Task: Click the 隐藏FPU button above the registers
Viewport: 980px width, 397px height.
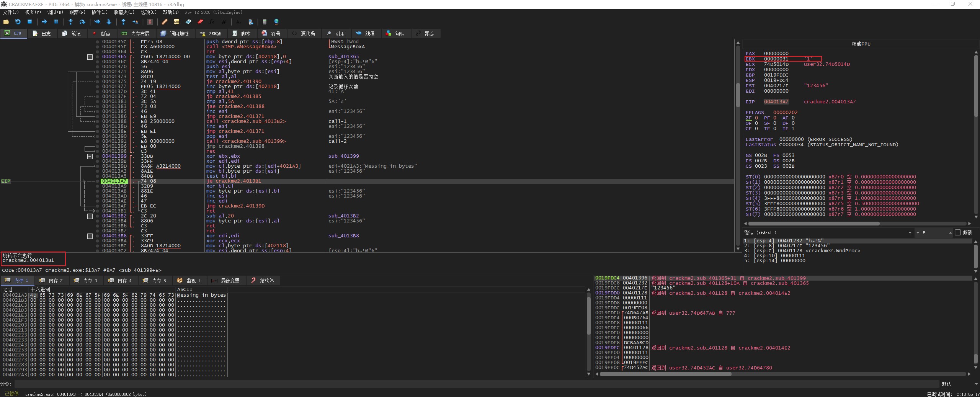Action: tap(861, 44)
